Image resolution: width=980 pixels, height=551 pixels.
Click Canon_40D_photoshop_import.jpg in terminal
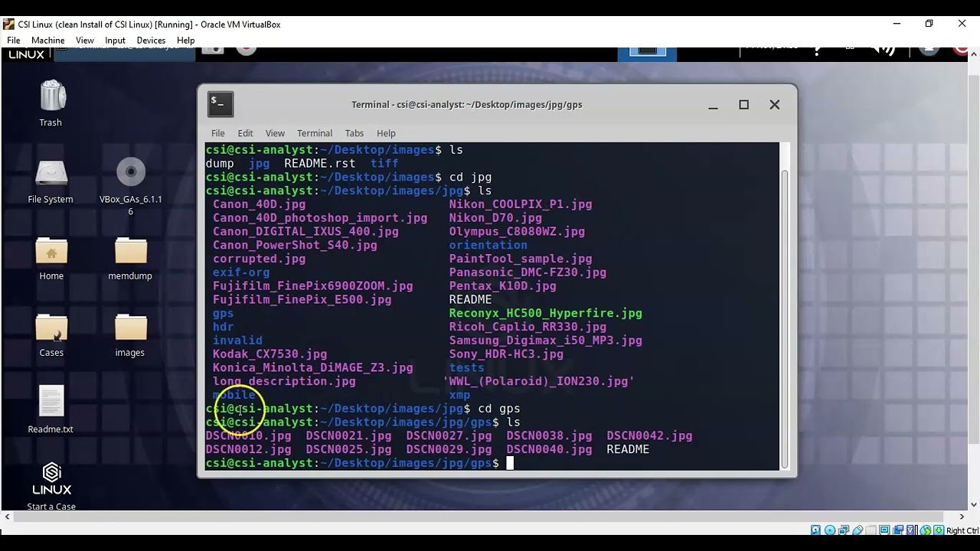tap(320, 218)
